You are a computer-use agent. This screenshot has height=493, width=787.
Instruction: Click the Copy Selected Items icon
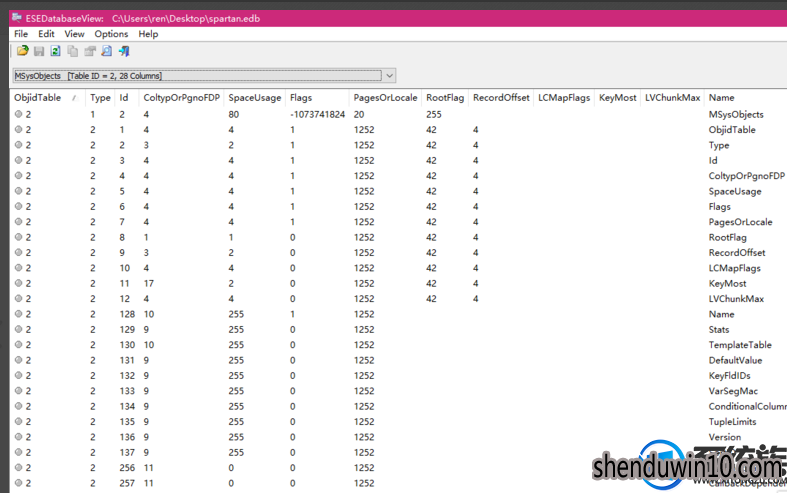73,51
